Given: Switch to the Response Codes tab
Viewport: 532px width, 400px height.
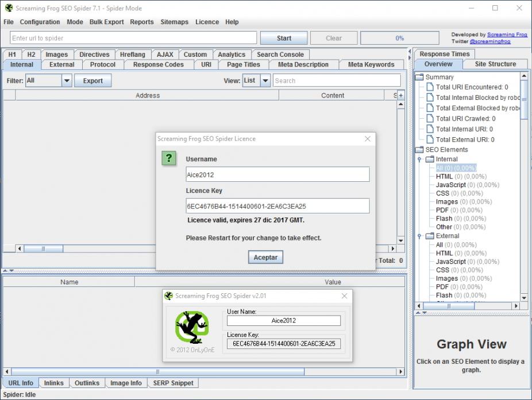Looking at the screenshot, I should point(158,65).
